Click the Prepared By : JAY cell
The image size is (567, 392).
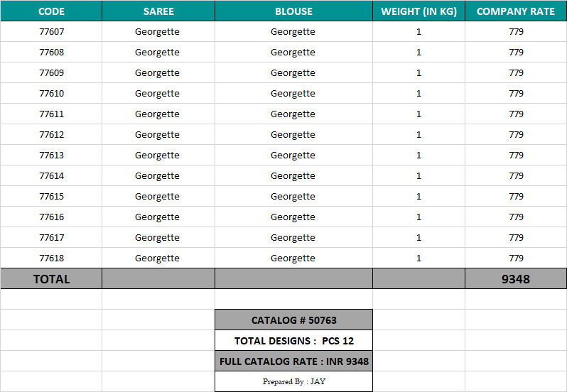(293, 382)
